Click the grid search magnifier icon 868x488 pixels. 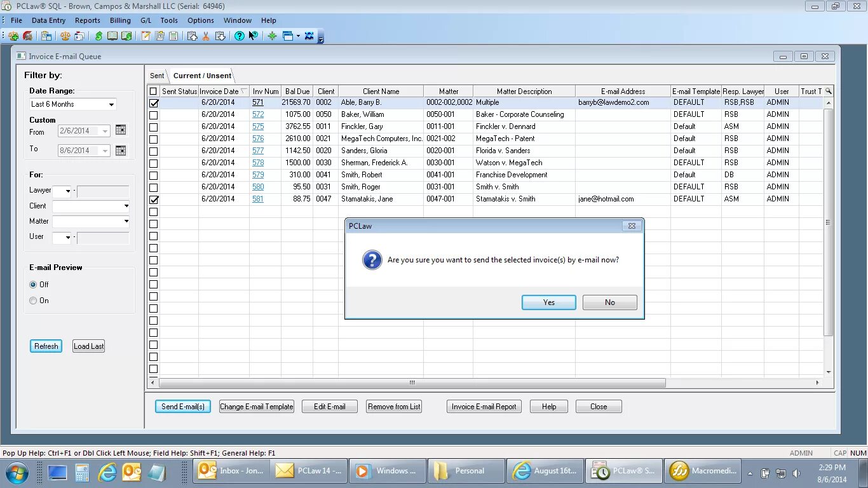coord(828,91)
